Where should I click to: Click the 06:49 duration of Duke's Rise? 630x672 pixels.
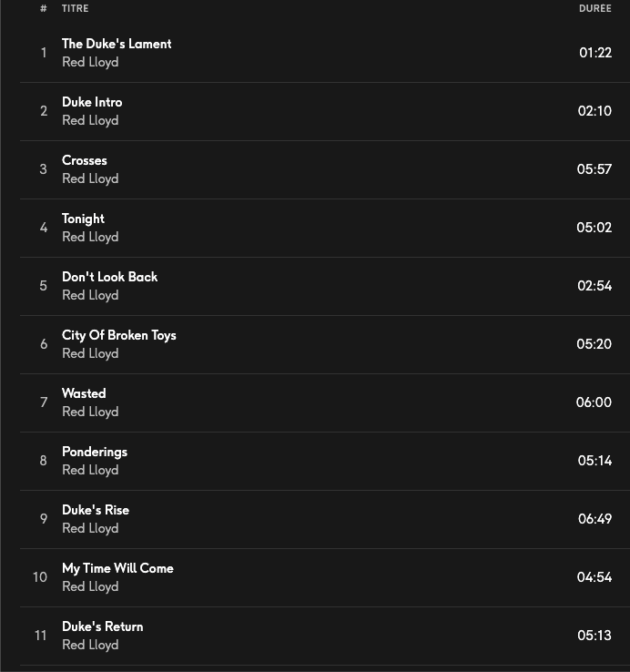tap(594, 519)
